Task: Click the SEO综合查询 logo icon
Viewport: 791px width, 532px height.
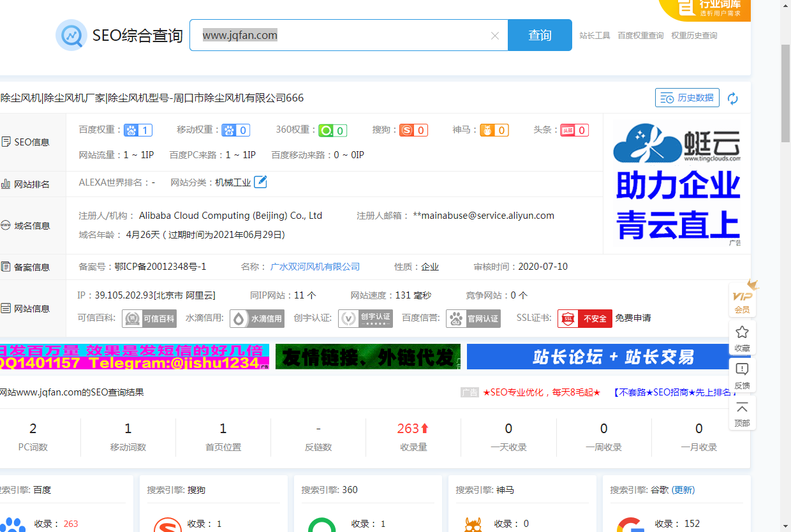Action: tap(71, 35)
